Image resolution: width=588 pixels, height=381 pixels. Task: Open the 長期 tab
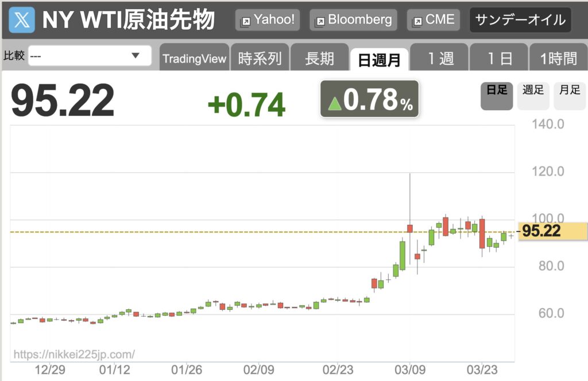319,57
